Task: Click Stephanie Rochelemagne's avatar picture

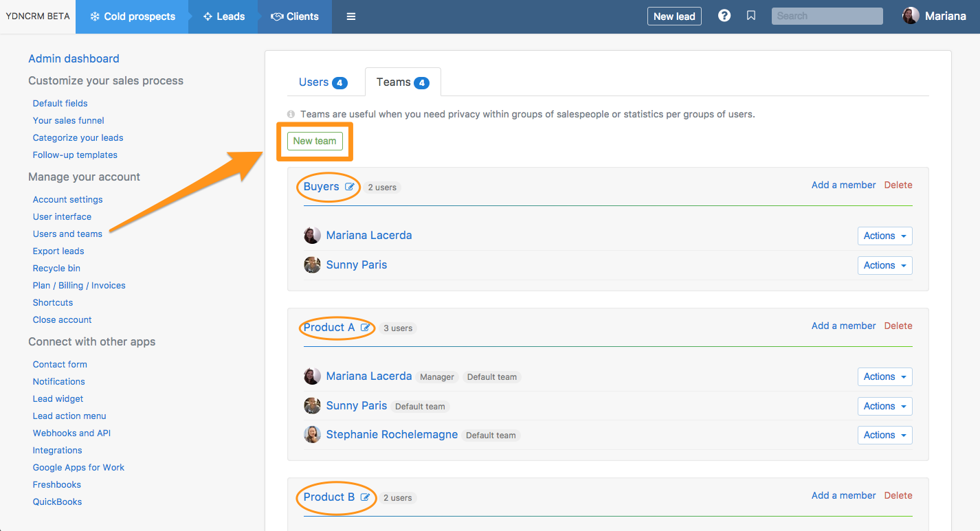Action: [313, 434]
